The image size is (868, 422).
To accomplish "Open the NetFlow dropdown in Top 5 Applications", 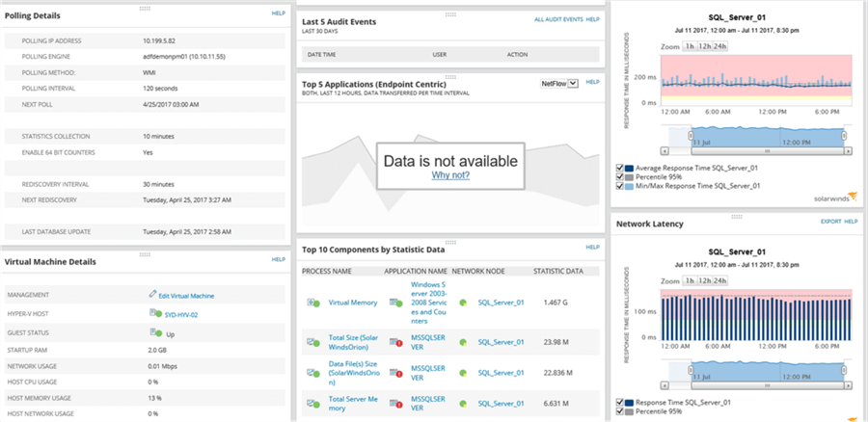I will [x=559, y=83].
